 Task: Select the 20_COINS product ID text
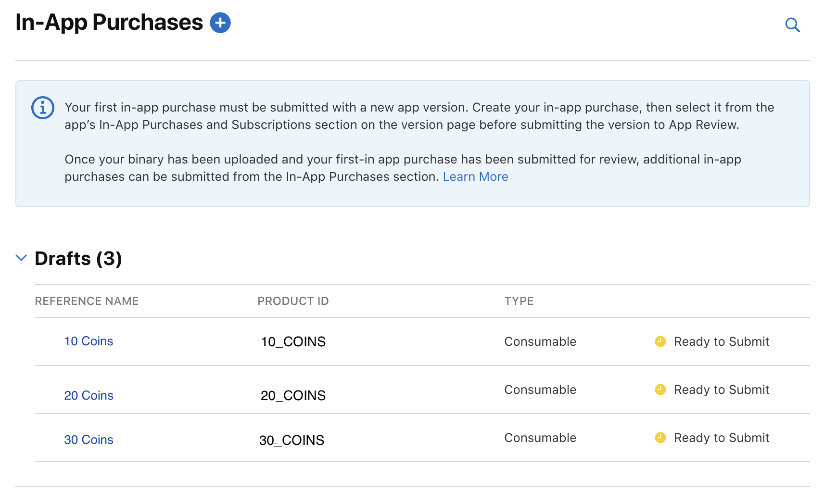[293, 396]
